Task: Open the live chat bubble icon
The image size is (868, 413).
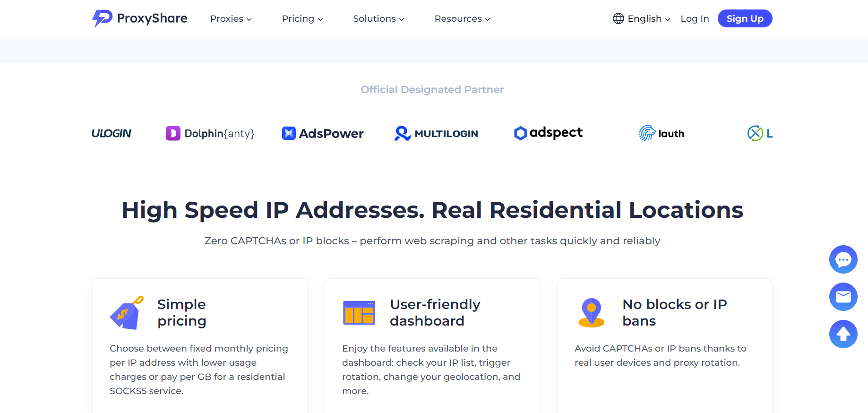Action: pyautogui.click(x=843, y=259)
